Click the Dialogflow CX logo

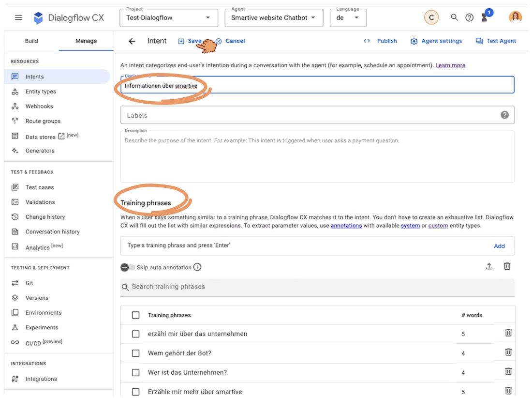pos(69,17)
